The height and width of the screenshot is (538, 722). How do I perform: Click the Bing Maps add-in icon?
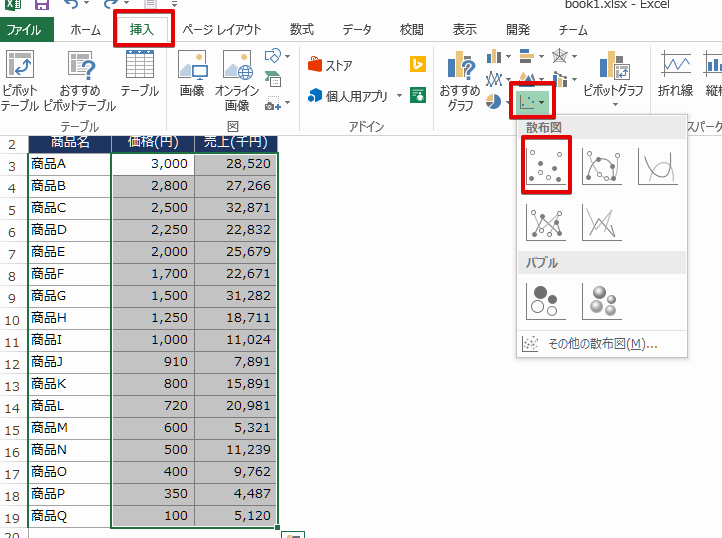418,64
